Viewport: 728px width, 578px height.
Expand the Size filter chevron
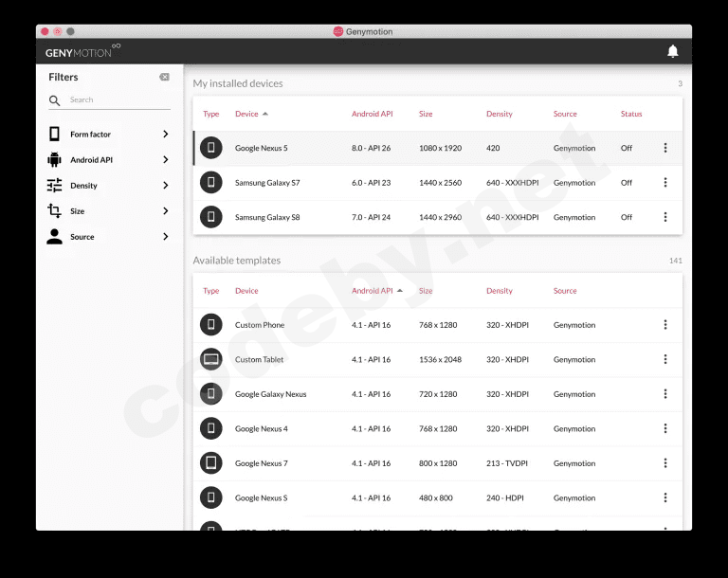coord(166,210)
